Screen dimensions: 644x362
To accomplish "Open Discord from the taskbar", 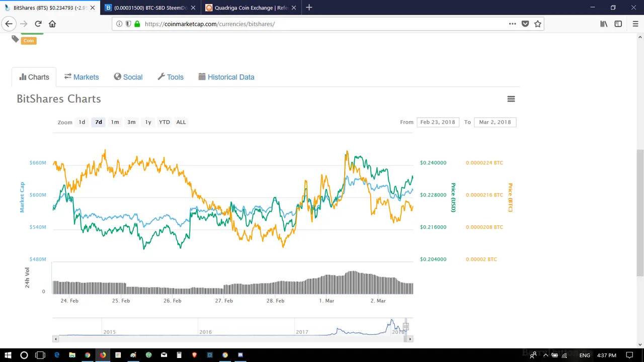I will pos(240,355).
